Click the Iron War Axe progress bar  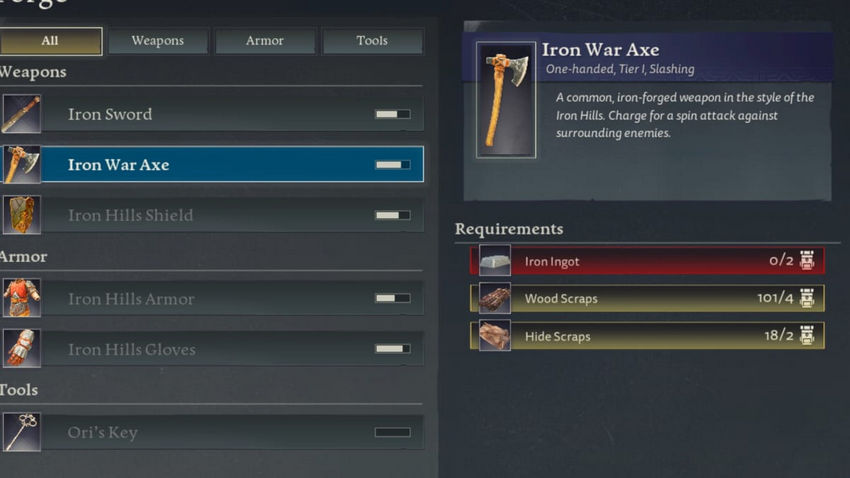(392, 164)
